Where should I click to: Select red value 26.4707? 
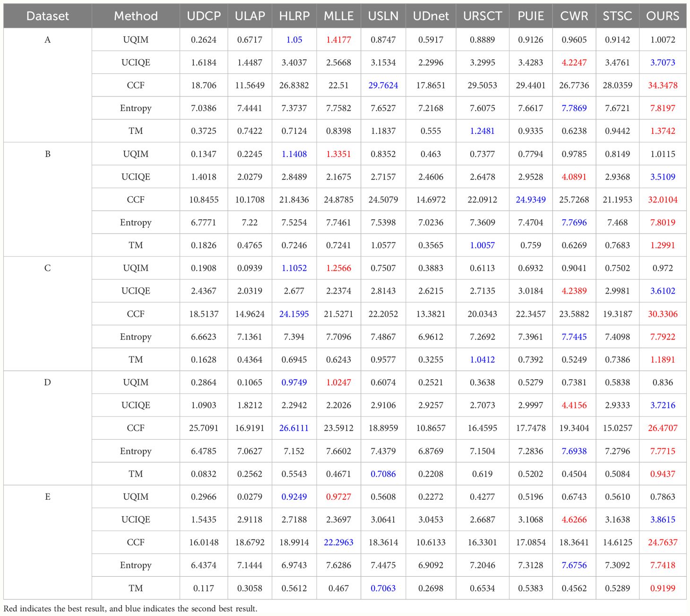pyautogui.click(x=663, y=428)
